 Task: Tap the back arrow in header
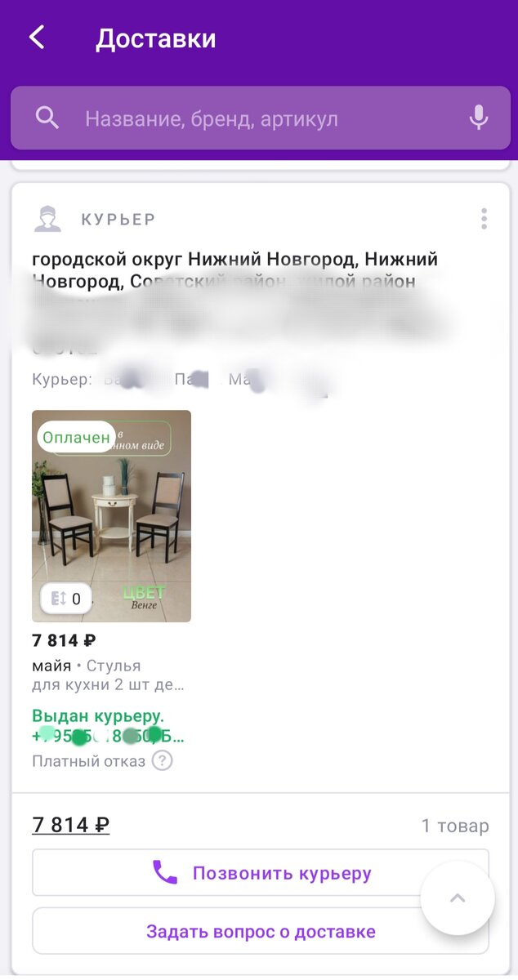coord(37,38)
